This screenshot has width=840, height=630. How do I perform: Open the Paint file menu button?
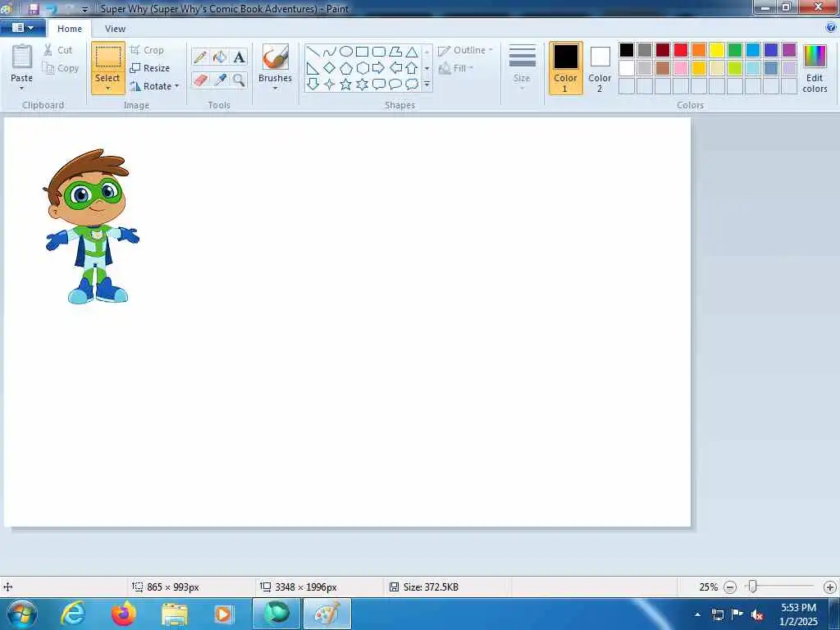22,28
